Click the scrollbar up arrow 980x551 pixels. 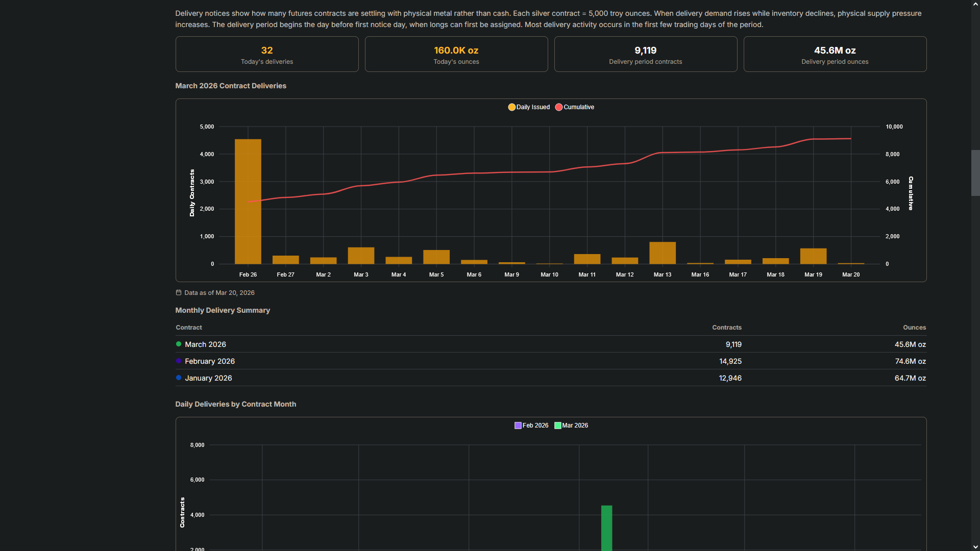click(x=975, y=4)
